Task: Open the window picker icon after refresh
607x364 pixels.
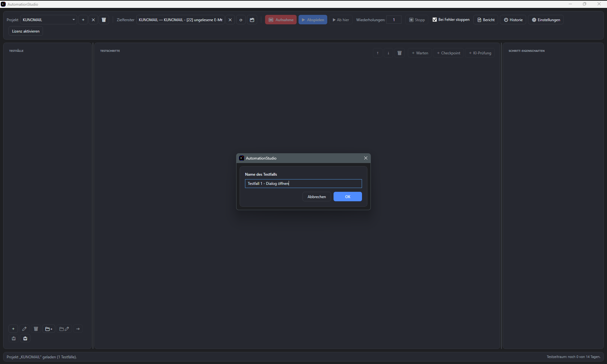Action: (x=252, y=20)
